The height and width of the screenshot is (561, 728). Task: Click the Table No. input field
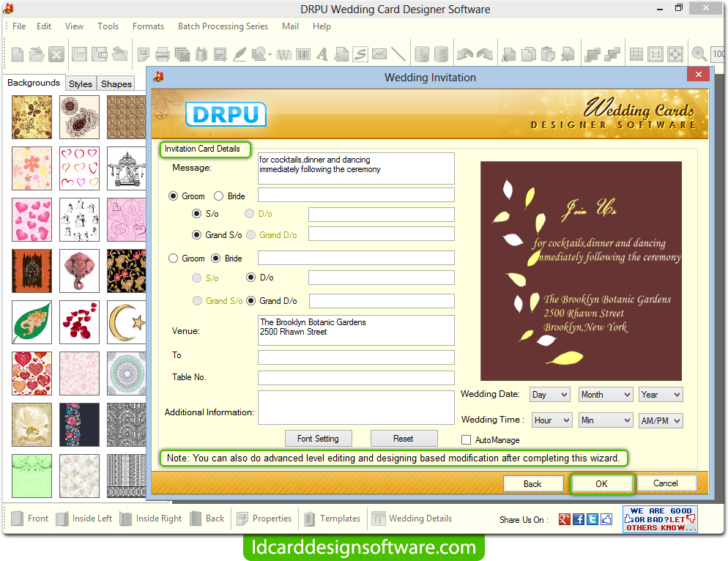(x=356, y=378)
